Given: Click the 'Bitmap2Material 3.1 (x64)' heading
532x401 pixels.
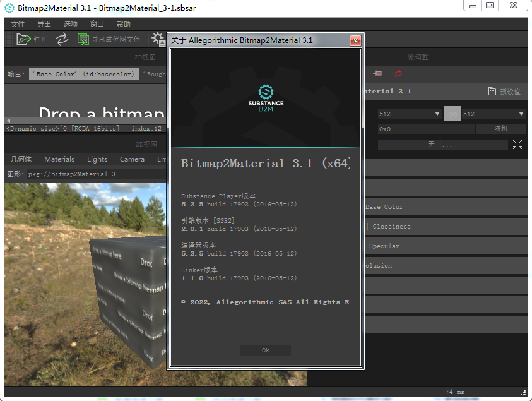Looking at the screenshot, I should [x=266, y=164].
